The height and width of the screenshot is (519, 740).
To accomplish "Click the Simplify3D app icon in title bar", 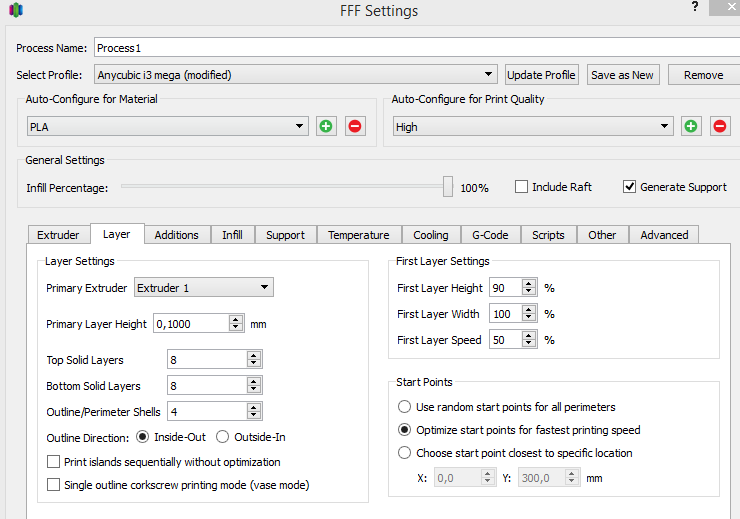I will 16,11.
